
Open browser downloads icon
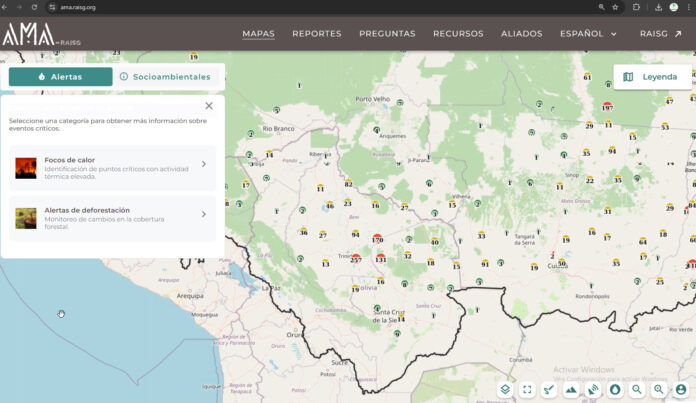point(659,7)
